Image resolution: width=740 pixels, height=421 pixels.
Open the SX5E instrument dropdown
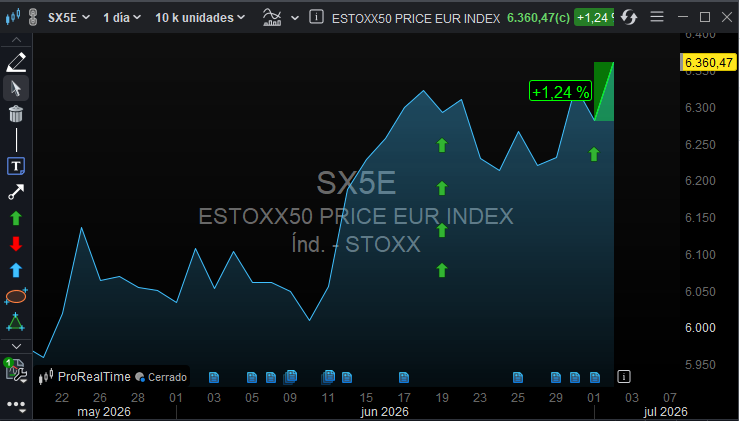(69, 17)
